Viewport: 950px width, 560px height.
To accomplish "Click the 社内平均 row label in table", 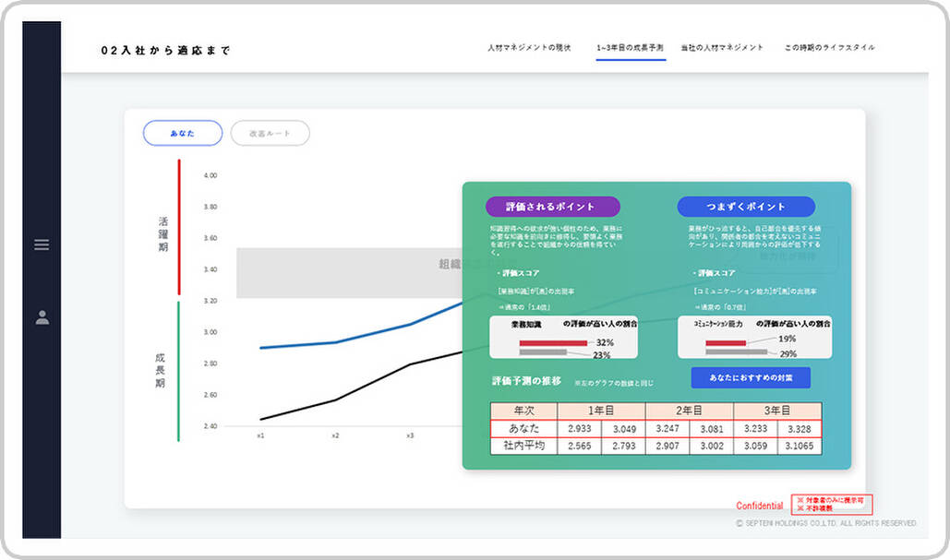I will pyautogui.click(x=524, y=446).
